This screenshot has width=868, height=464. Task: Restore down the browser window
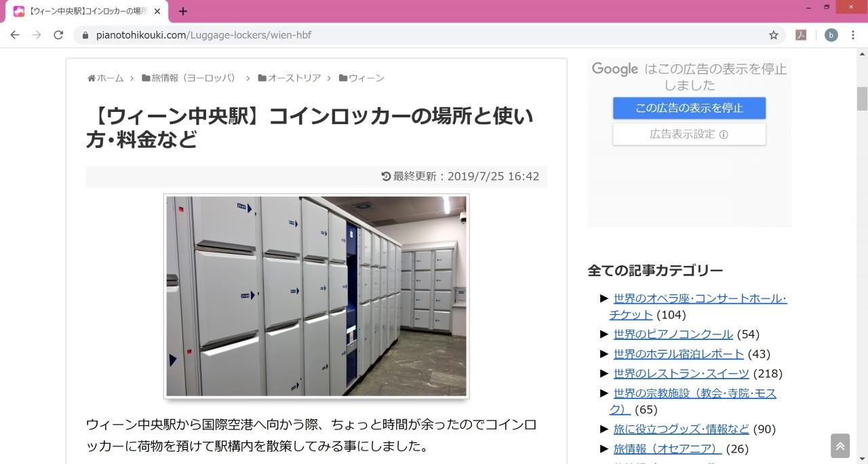pyautogui.click(x=827, y=7)
